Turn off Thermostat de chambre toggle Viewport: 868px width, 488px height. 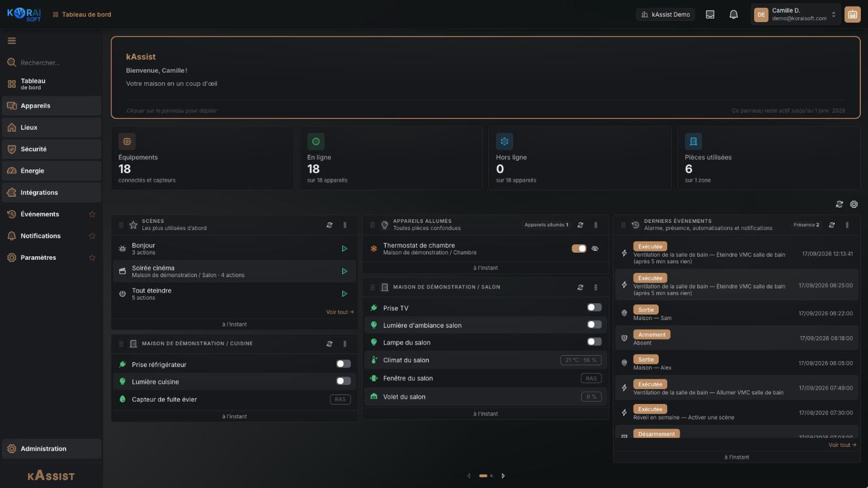click(579, 248)
